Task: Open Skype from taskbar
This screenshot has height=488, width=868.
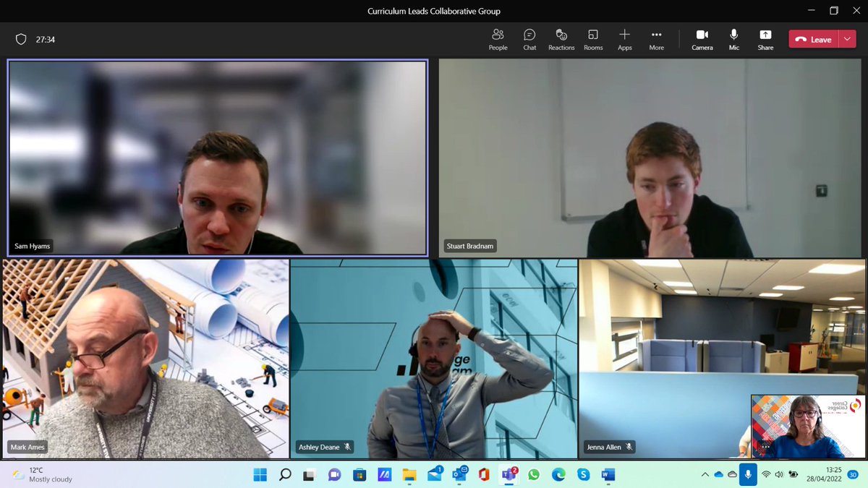Action: point(584,474)
